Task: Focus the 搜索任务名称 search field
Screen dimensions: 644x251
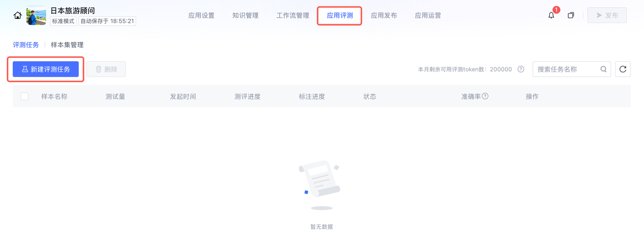Action: (567, 69)
